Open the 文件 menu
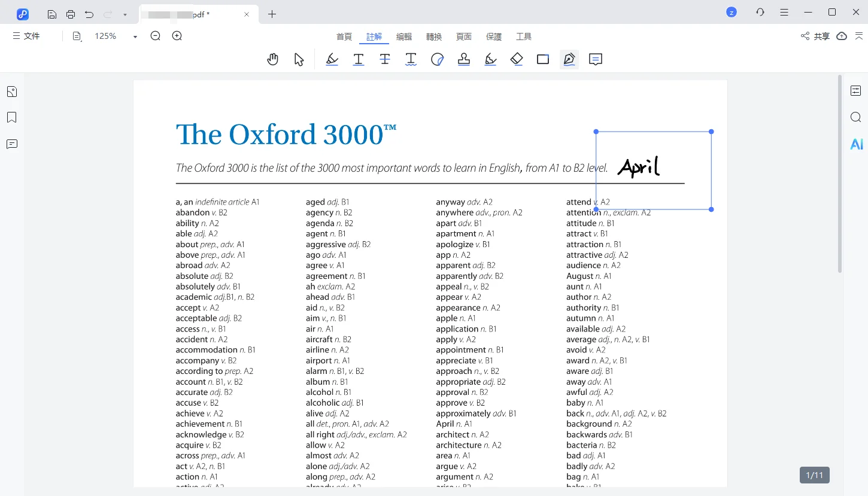The image size is (868, 496). click(26, 36)
